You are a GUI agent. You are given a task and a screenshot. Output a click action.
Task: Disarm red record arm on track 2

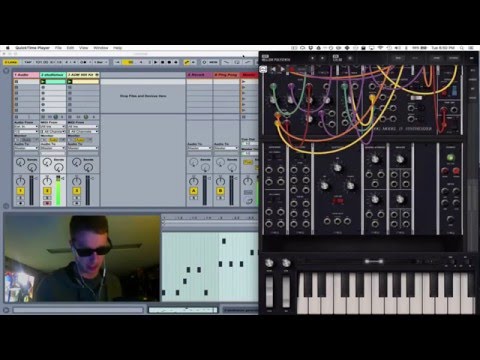tap(47, 203)
